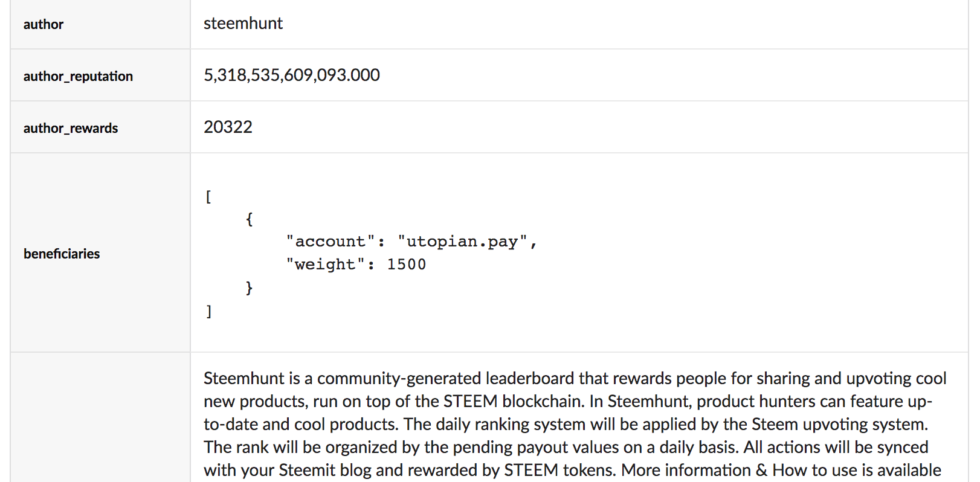The height and width of the screenshot is (482, 980).
Task: Select the reputation value 5,318,535,609,093.000
Action: click(291, 75)
